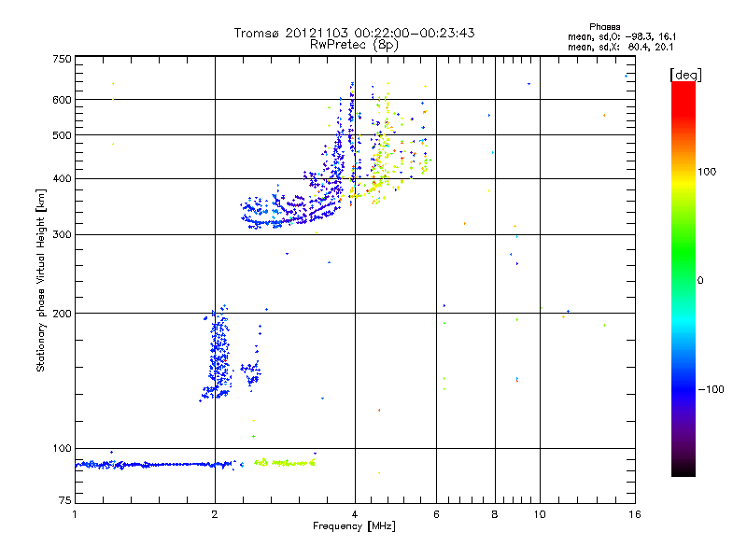This screenshot has height=560, width=747.
Task: Click the 'Stationary phase Virtual Height [km]' axis label
Action: (41, 281)
